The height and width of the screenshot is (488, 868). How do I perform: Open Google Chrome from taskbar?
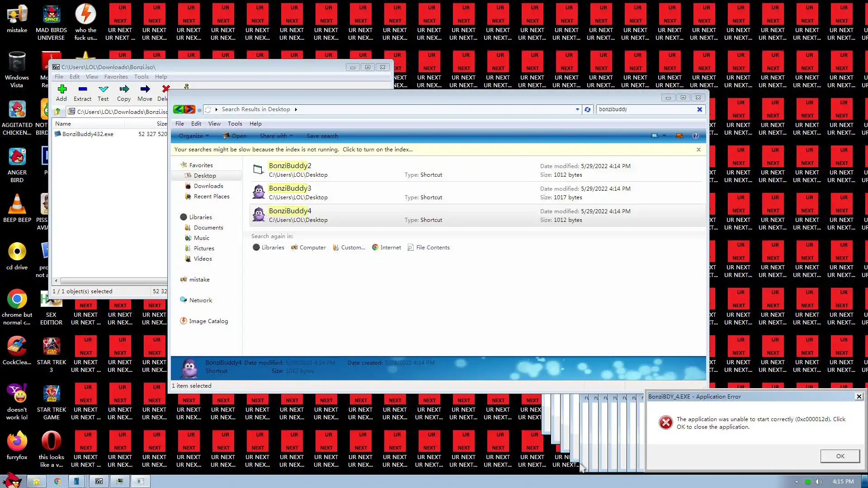57,481
